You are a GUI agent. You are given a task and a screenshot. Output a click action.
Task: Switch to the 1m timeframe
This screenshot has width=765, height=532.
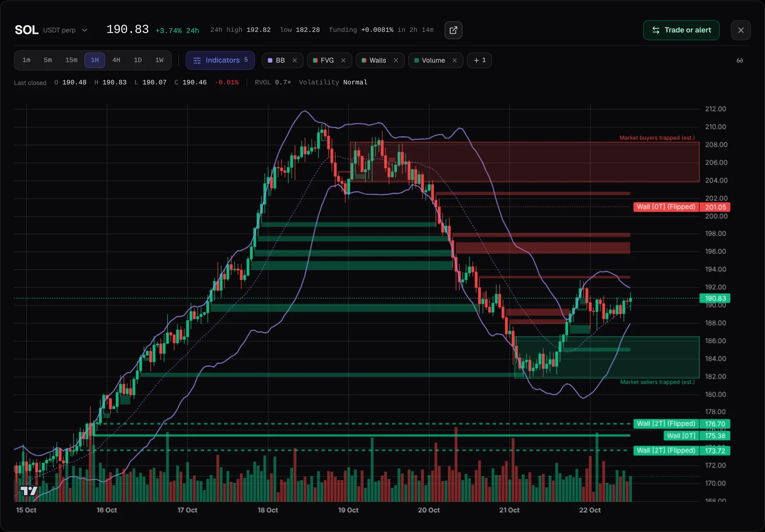[x=26, y=60]
